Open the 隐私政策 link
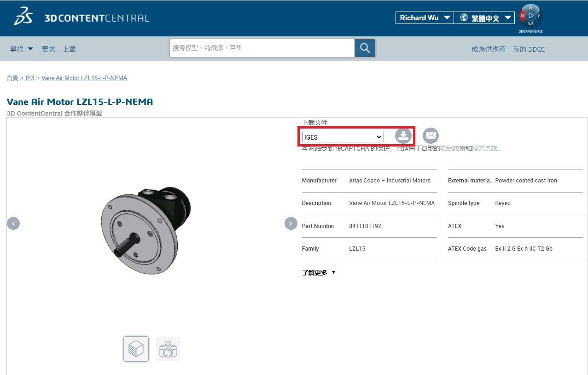The height and width of the screenshot is (375, 588). coord(453,148)
